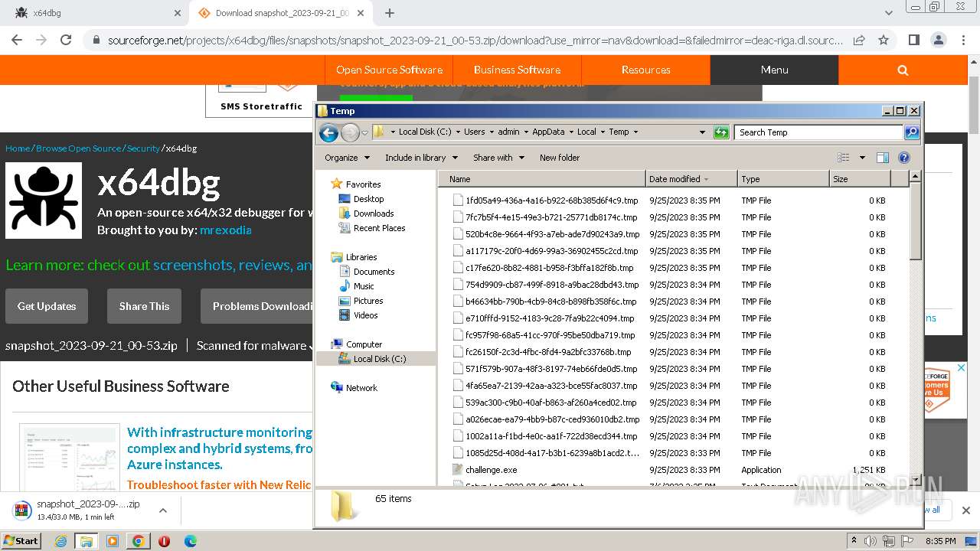Sort files by the Type column header

(783, 179)
